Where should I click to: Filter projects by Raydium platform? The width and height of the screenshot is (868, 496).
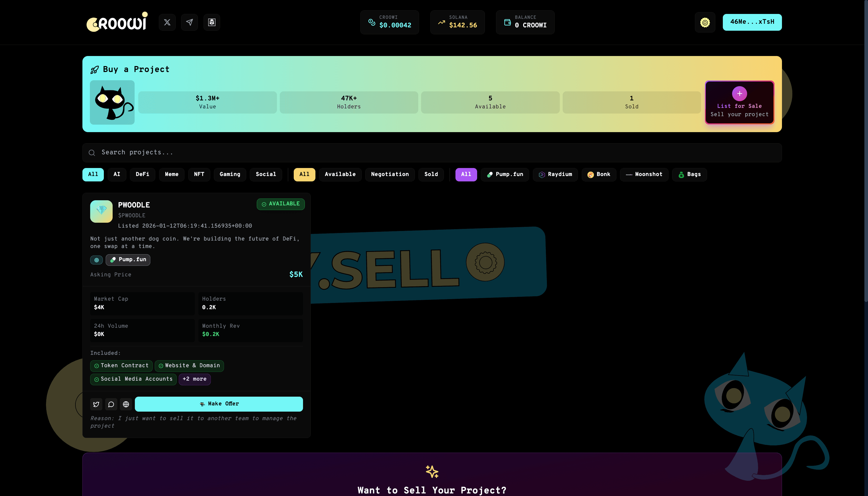555,174
